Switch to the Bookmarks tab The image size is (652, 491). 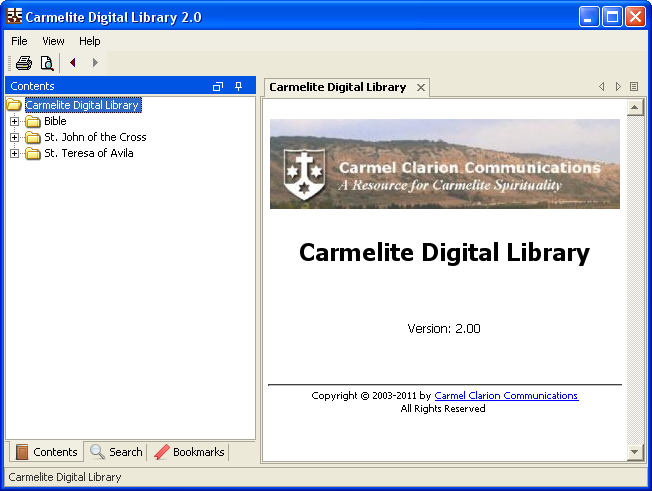tap(189, 452)
